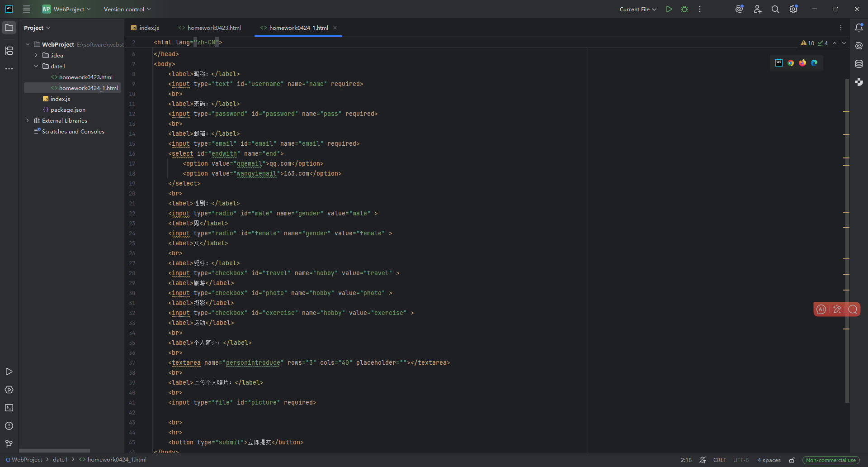868x467 pixels.
Task: Open the Terminal tool window
Action: click(9, 408)
